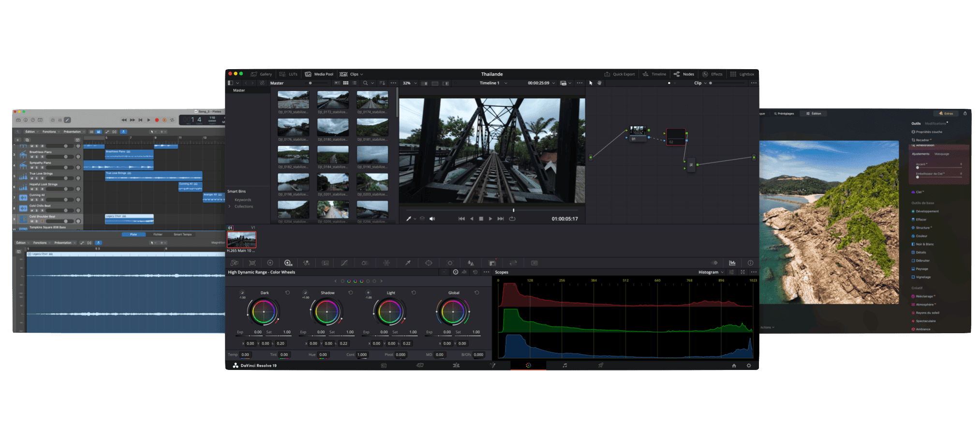Show the Timeline panel button
The height and width of the screenshot is (443, 980).
[x=654, y=74]
